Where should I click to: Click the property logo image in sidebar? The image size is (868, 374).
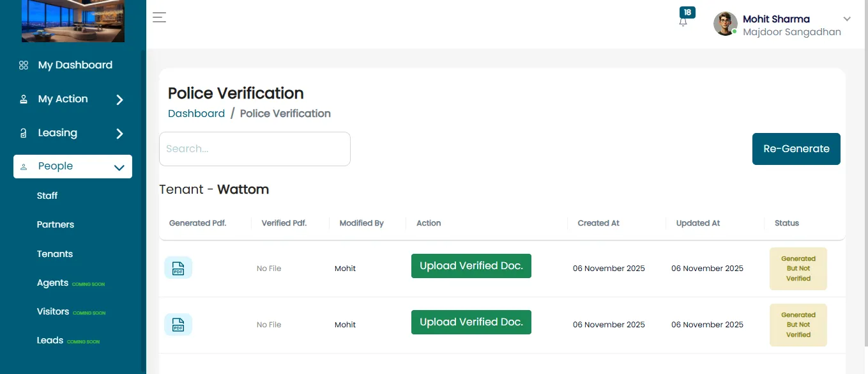click(73, 21)
